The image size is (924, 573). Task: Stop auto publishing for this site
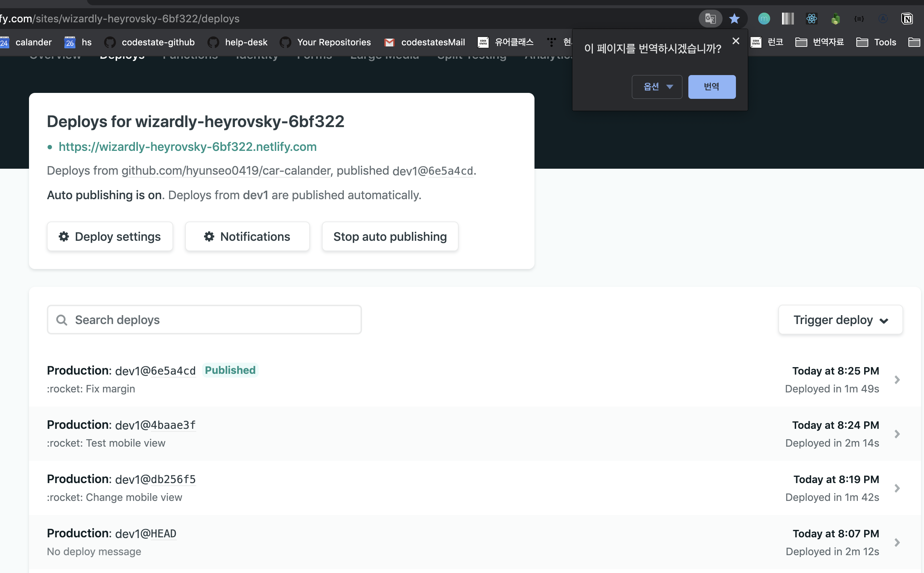390,236
